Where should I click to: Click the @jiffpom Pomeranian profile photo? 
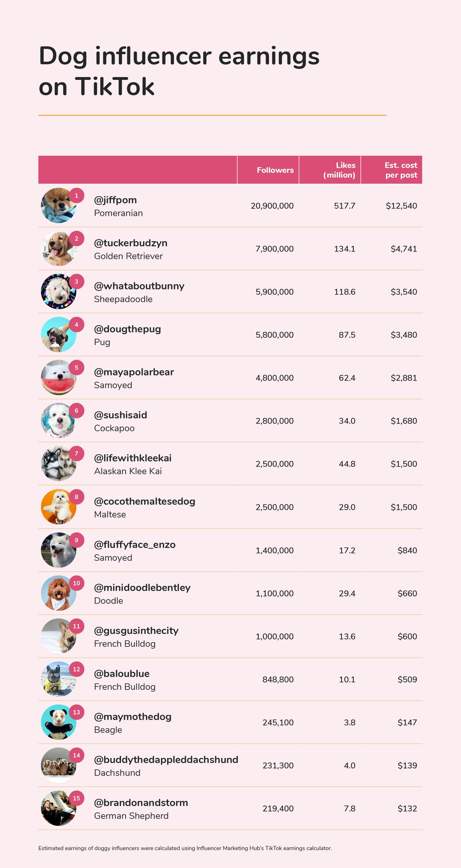pos(58,206)
